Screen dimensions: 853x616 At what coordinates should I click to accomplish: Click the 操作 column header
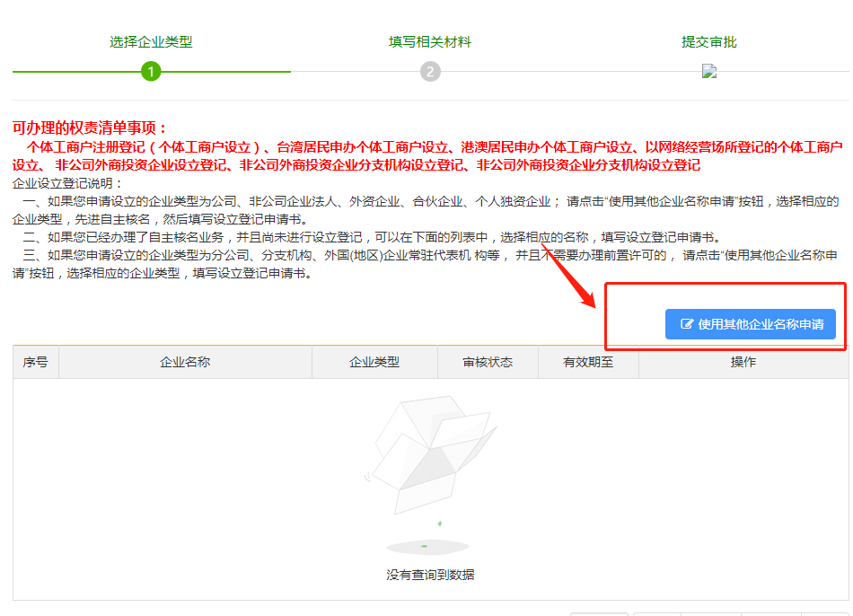coord(743,362)
